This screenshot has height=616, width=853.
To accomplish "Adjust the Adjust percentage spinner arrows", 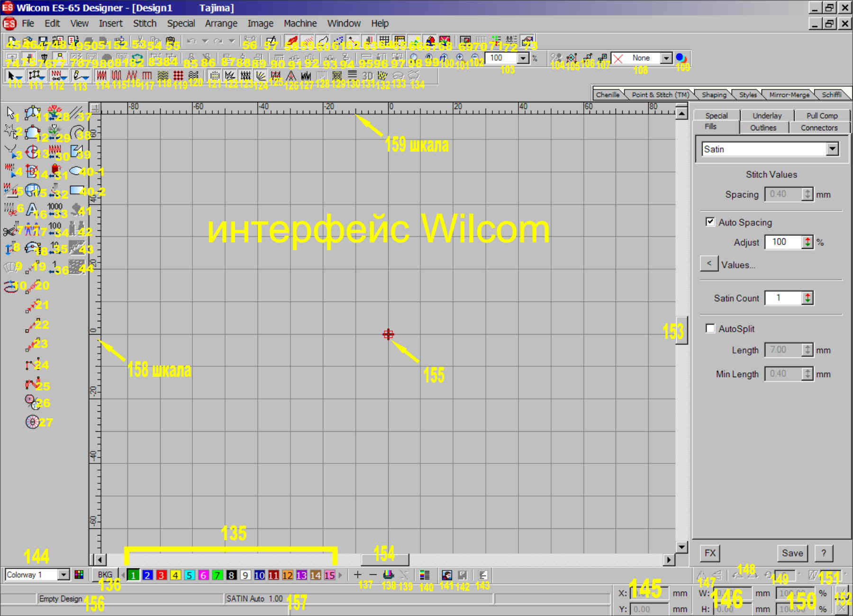I will (x=808, y=242).
